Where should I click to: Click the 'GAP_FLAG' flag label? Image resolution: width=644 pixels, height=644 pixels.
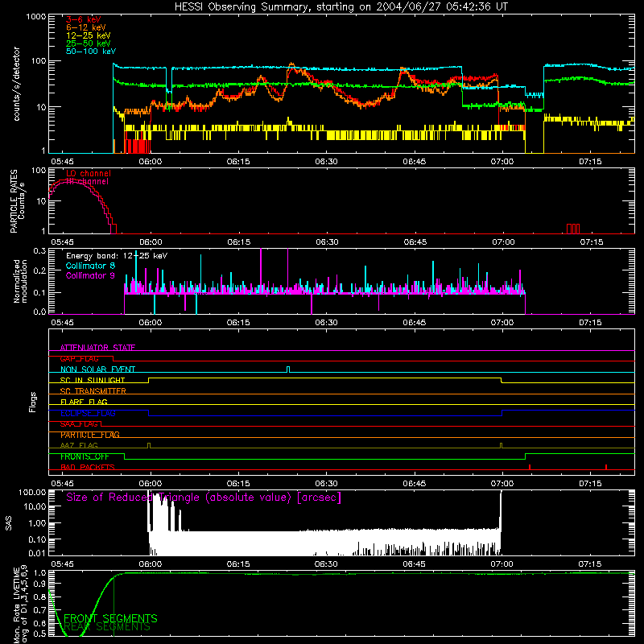[x=79, y=358]
